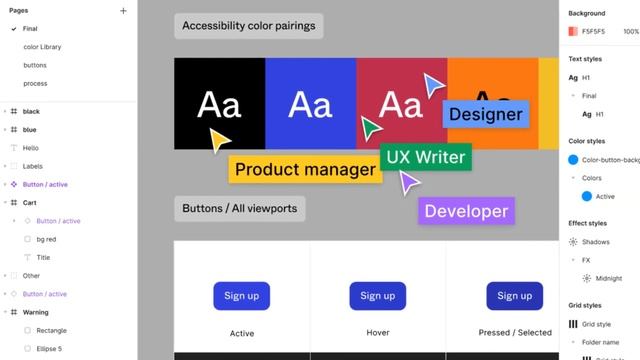Select the red Aa color tile
640x360 pixels.
pos(402,104)
